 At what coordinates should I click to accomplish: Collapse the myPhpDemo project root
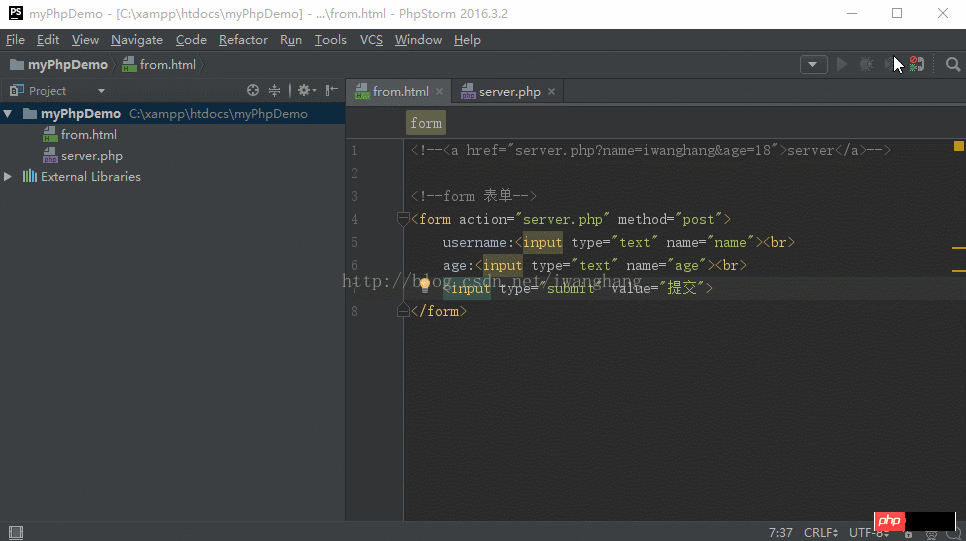(x=9, y=114)
